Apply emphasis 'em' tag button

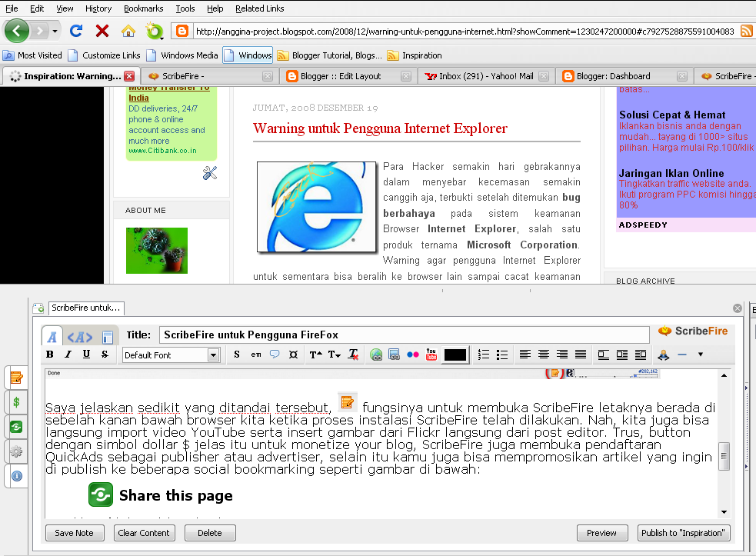(256, 355)
